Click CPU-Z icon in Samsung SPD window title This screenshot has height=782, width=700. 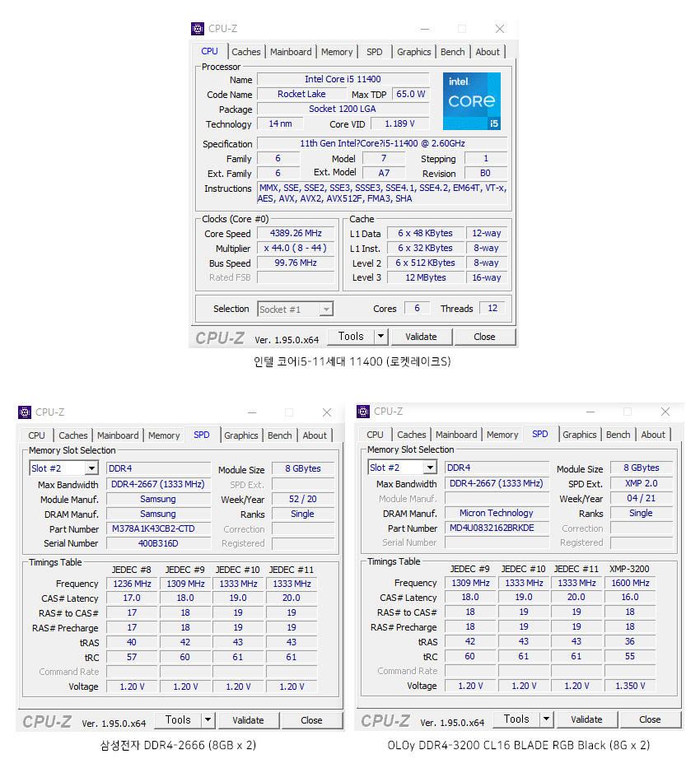coord(25,412)
